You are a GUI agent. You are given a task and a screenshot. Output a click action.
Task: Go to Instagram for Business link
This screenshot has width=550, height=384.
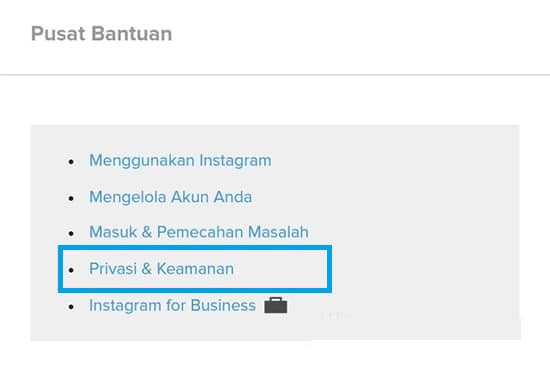pyautogui.click(x=172, y=305)
